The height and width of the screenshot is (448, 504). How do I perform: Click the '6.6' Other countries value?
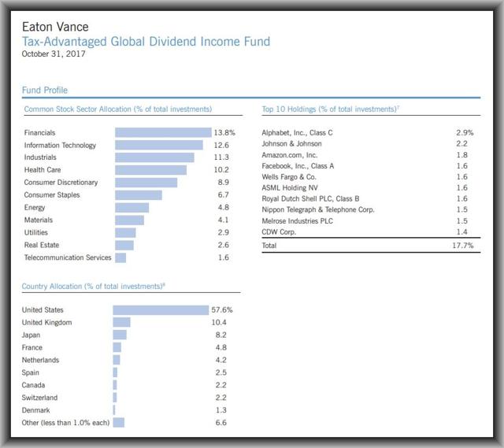click(220, 423)
